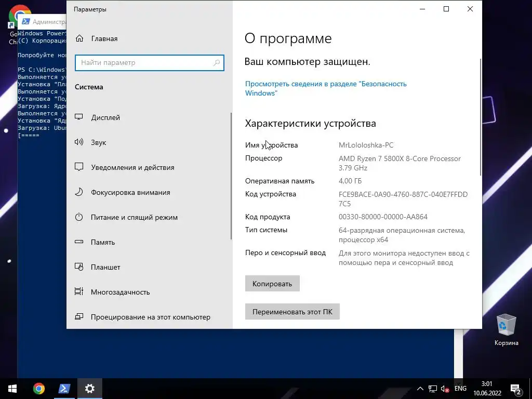The height and width of the screenshot is (399, 532).
Task: Close the Параметры window
Action: (x=470, y=9)
